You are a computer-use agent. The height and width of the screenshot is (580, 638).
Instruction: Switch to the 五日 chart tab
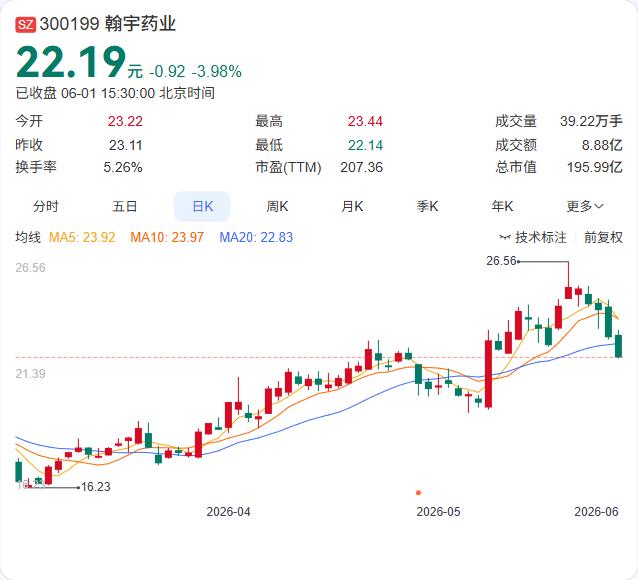[x=125, y=206]
